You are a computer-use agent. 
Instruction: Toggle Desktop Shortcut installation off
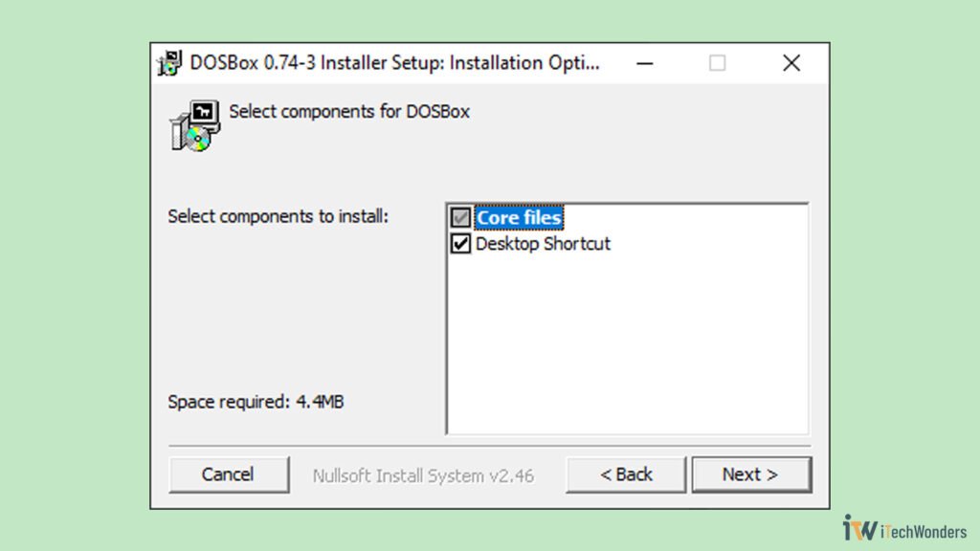click(461, 244)
